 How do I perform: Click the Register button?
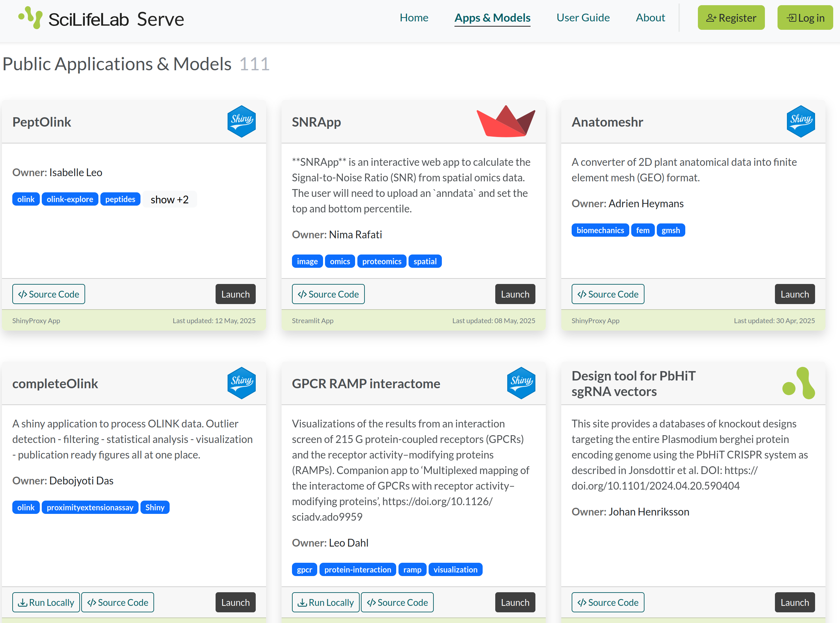click(x=731, y=18)
